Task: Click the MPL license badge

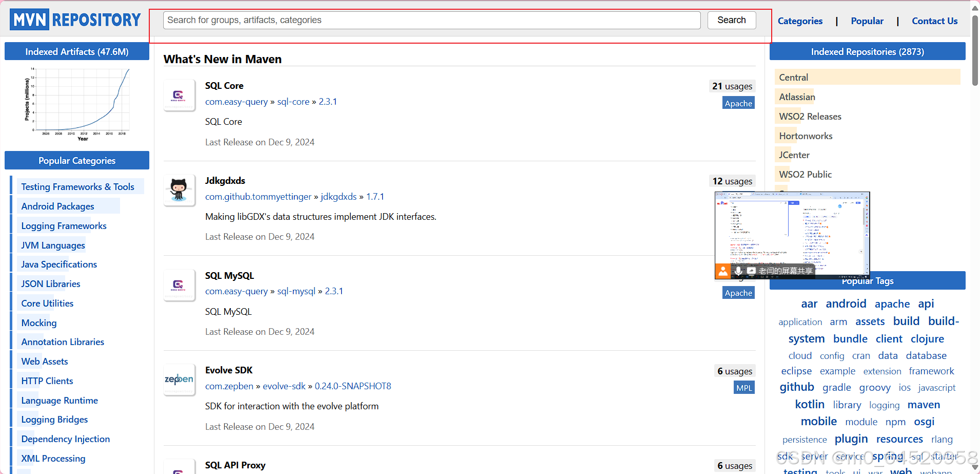Action: click(744, 388)
